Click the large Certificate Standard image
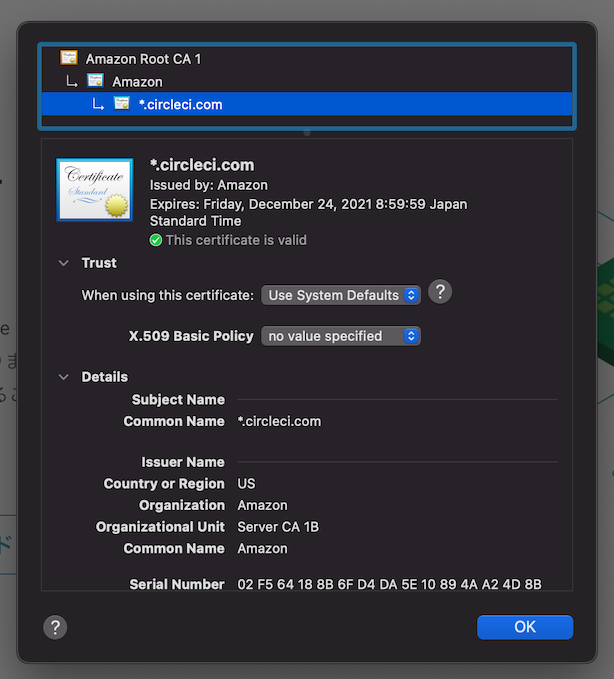Screen dimensions: 614x679 (x=94, y=190)
